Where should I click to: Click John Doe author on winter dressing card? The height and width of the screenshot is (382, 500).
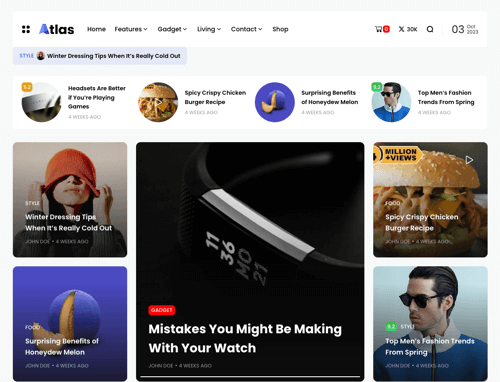[37, 241]
